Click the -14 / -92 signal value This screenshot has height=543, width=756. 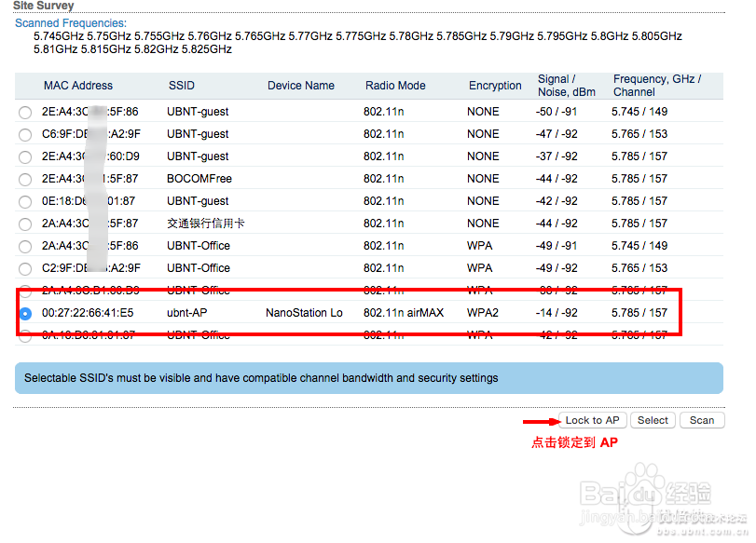[x=557, y=313]
